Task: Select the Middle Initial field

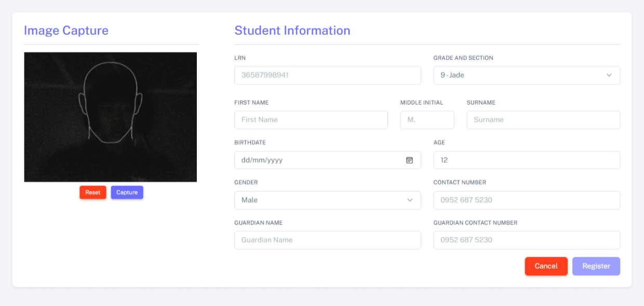Action: pos(427,120)
